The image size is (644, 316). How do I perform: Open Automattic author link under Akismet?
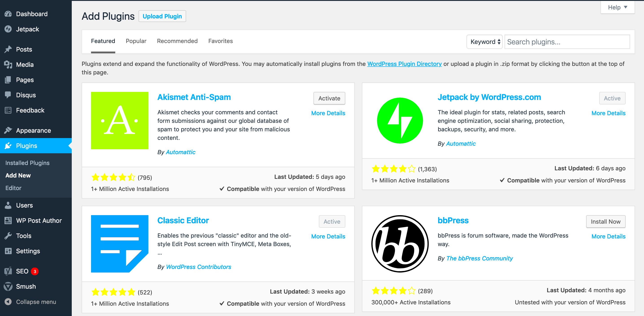[181, 152]
